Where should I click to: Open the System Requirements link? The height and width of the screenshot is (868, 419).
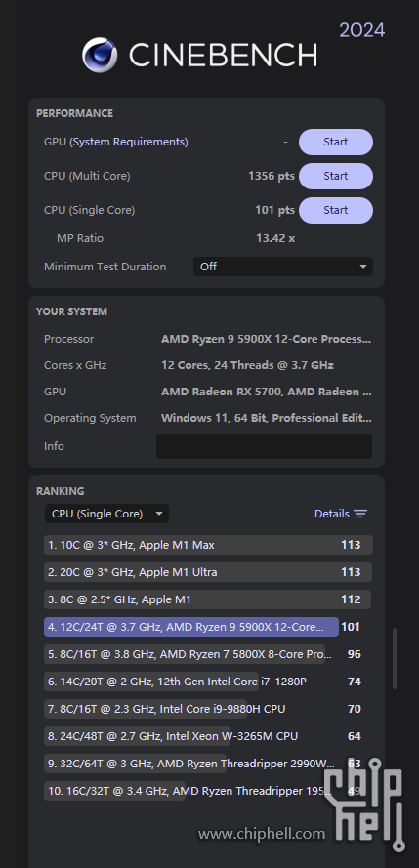pos(128,142)
